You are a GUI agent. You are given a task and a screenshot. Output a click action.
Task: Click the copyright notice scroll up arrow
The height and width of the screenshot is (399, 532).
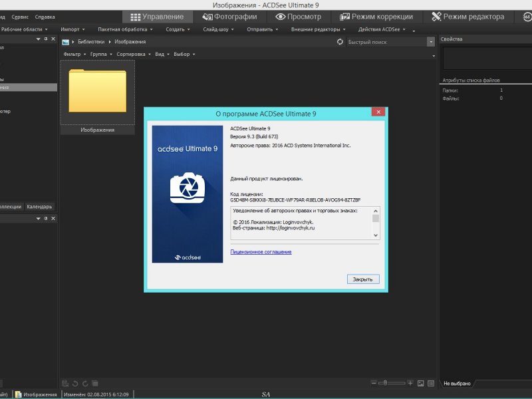[376, 211]
